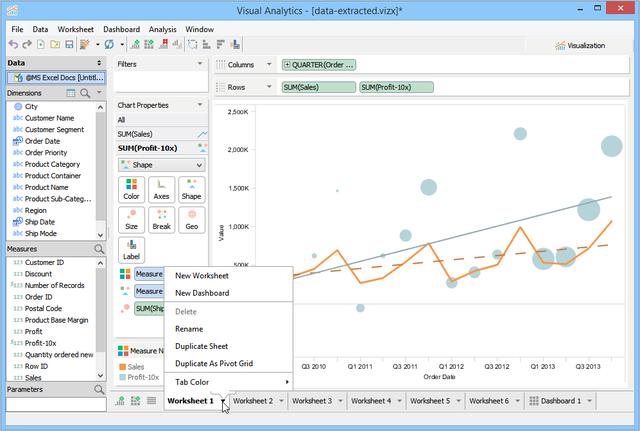Image resolution: width=640 pixels, height=431 pixels.
Task: Click the Break property button
Action: point(161,220)
